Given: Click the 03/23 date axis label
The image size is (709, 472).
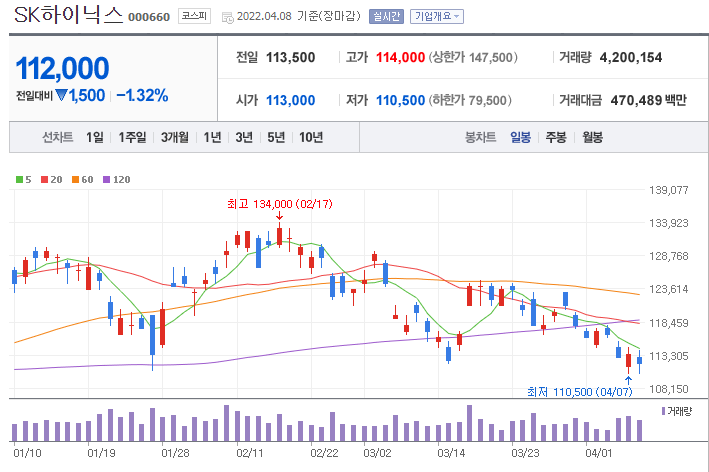Looking at the screenshot, I should [525, 453].
